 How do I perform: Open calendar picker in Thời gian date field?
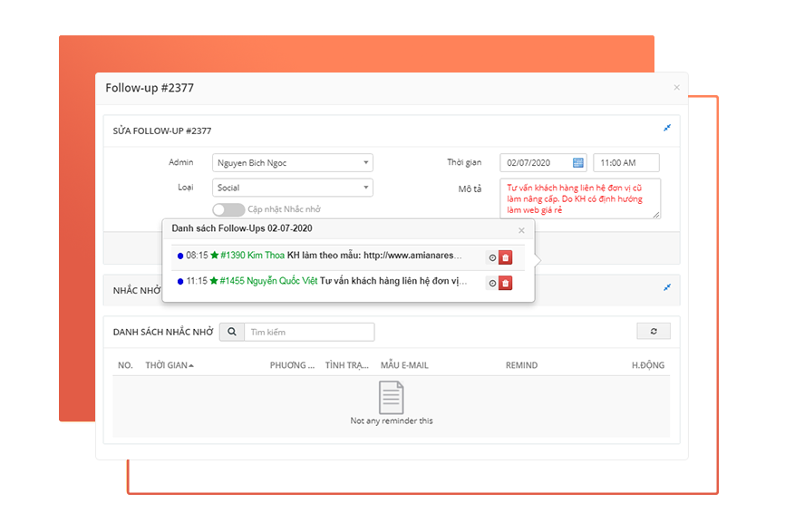577,163
